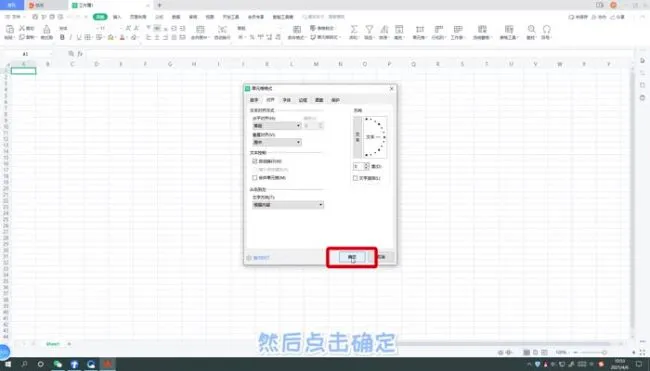Click the taskbar search icon
The image size is (650, 371).
[24, 364]
